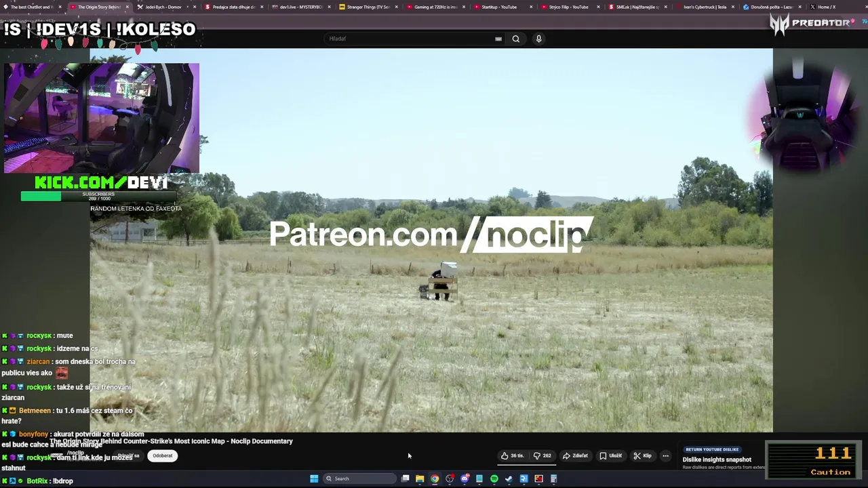Switch to Predajca zlata tab

coord(233,7)
